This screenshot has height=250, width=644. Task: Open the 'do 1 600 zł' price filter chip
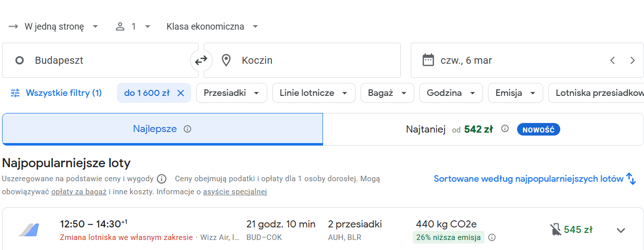tap(147, 93)
